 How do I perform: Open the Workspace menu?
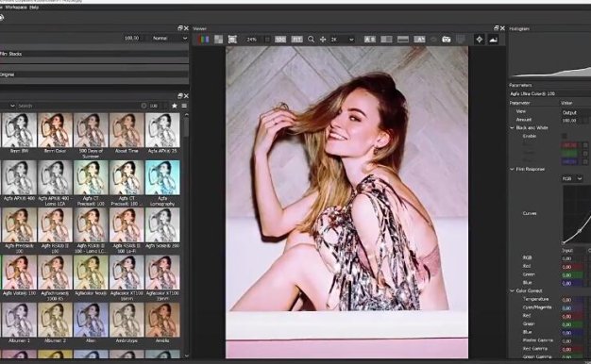point(17,7)
